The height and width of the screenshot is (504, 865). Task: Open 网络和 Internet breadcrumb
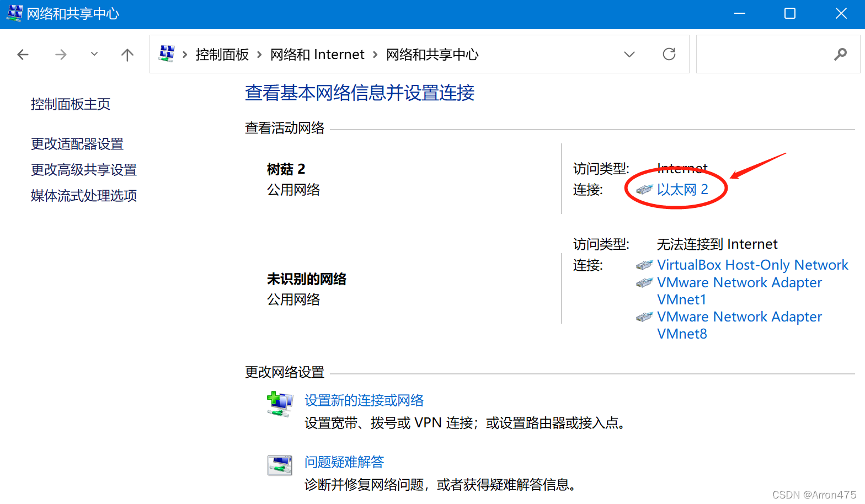click(x=317, y=55)
